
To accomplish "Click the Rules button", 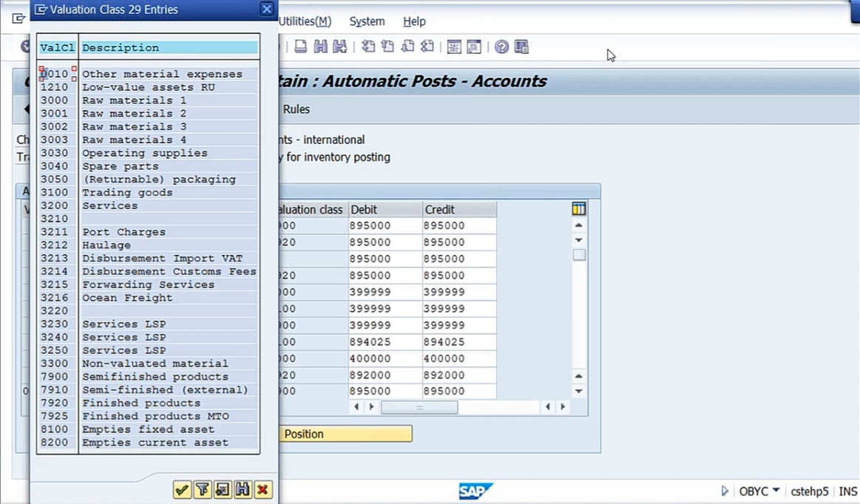I will click(297, 109).
